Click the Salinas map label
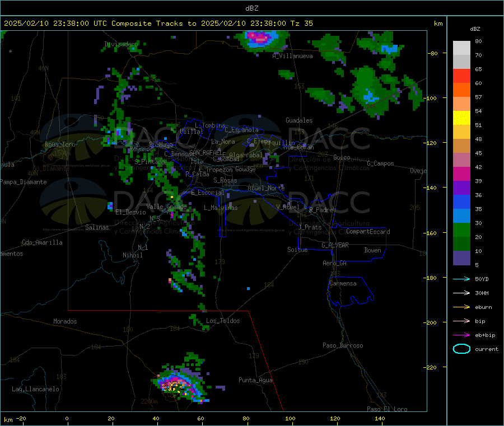The image size is (504, 426). click(x=97, y=227)
